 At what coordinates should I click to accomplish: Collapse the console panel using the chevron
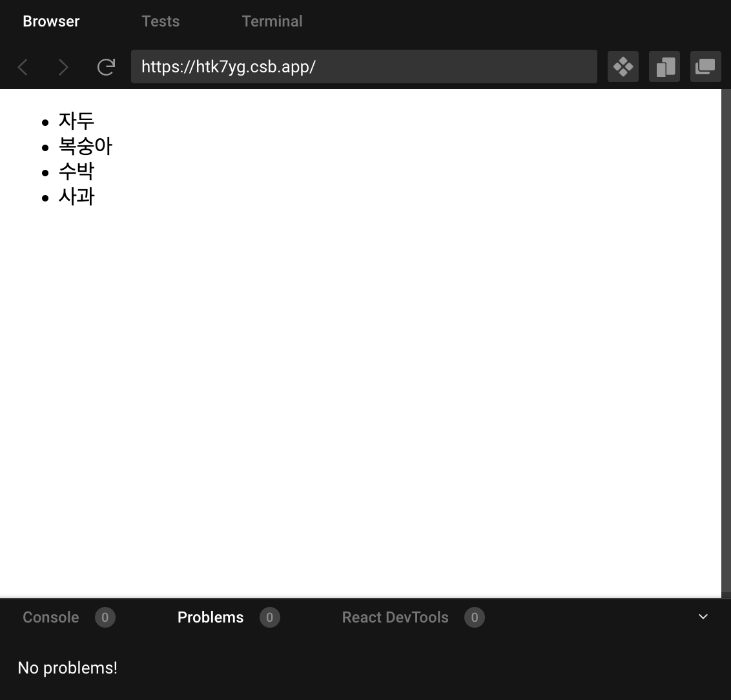[703, 617]
